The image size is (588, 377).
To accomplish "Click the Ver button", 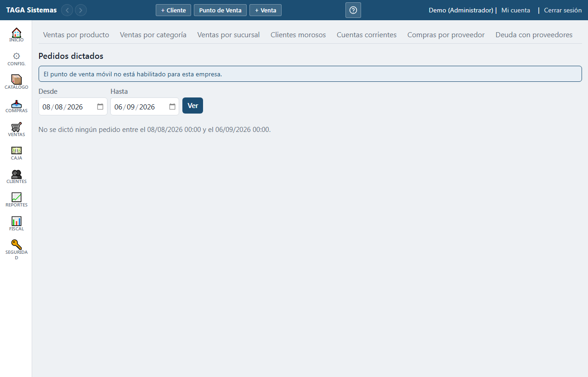I will pyautogui.click(x=192, y=106).
